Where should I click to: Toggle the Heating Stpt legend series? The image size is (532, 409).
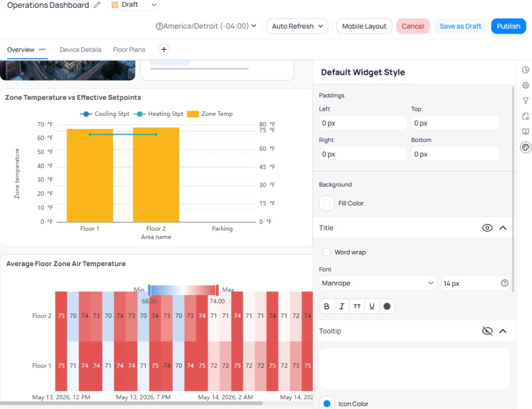(158, 114)
